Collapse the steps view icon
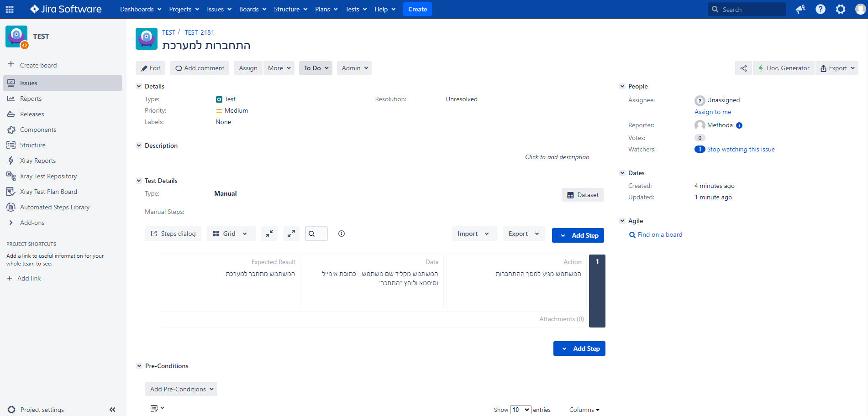The image size is (868, 416). point(269,234)
